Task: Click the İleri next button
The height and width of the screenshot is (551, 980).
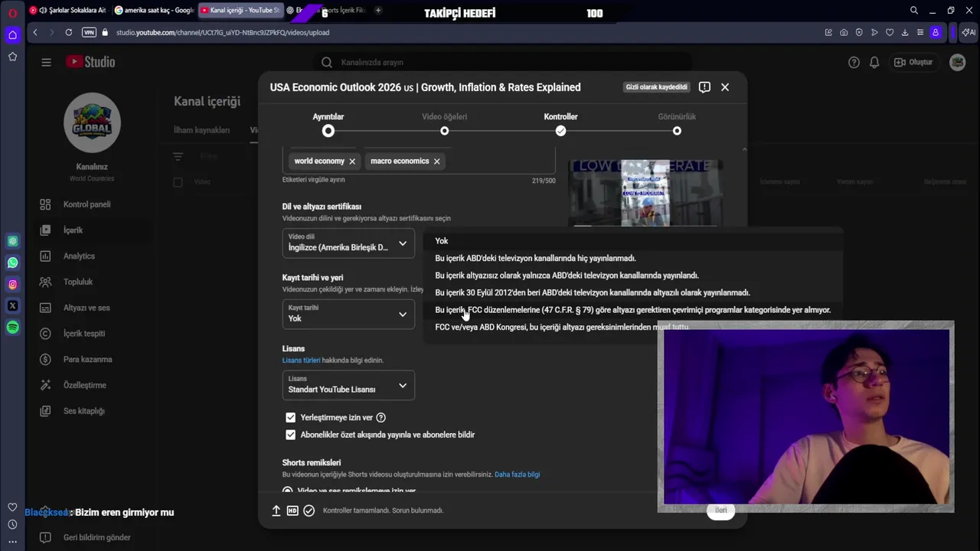Action: tap(720, 510)
